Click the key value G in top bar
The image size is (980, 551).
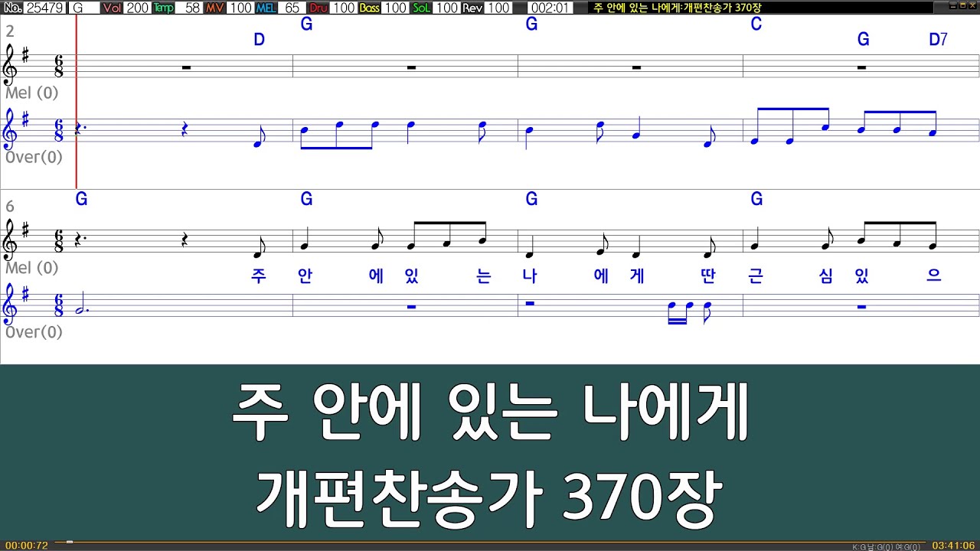84,8
